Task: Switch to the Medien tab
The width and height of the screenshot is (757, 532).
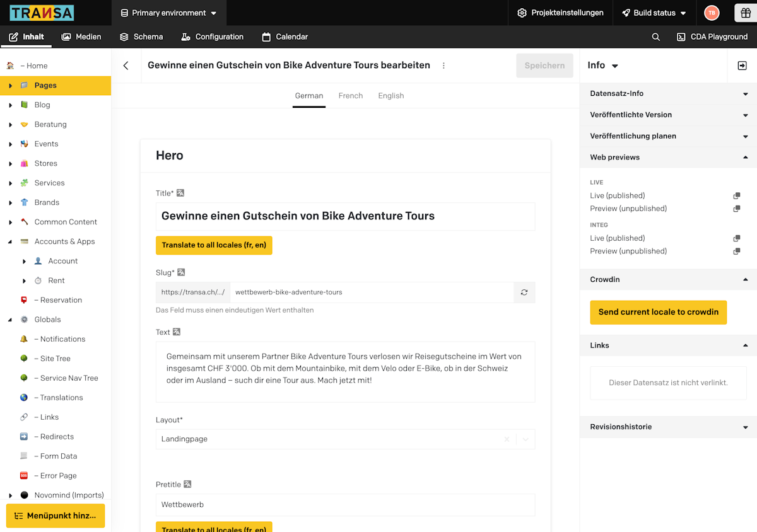Action: (81, 37)
